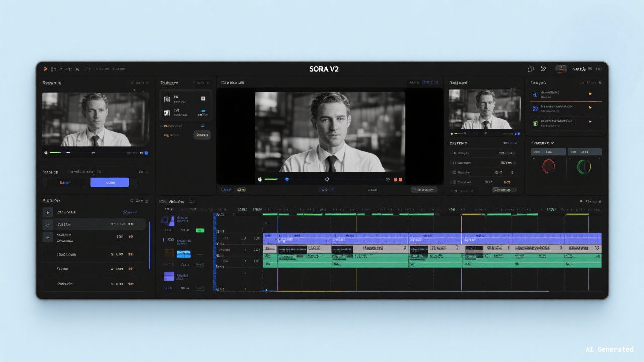Screen dimensions: 644x362
Task: Tick the white checkbox beside first waveform item
Action: pyautogui.click(x=203, y=99)
